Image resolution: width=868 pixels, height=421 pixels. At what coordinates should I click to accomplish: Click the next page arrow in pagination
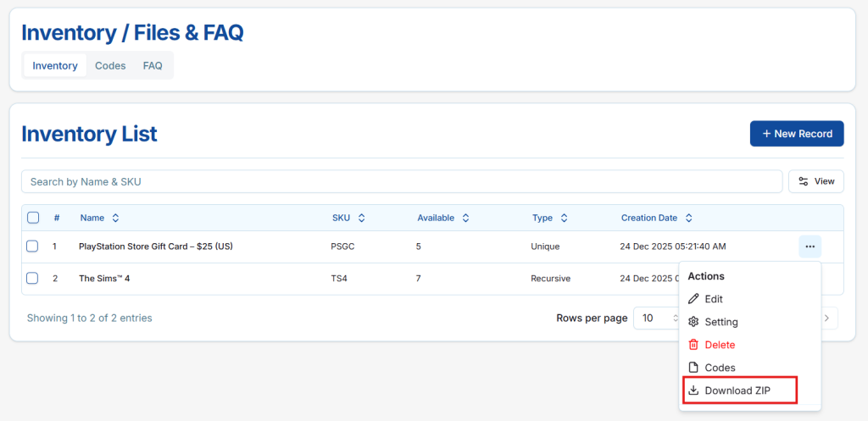(x=827, y=319)
